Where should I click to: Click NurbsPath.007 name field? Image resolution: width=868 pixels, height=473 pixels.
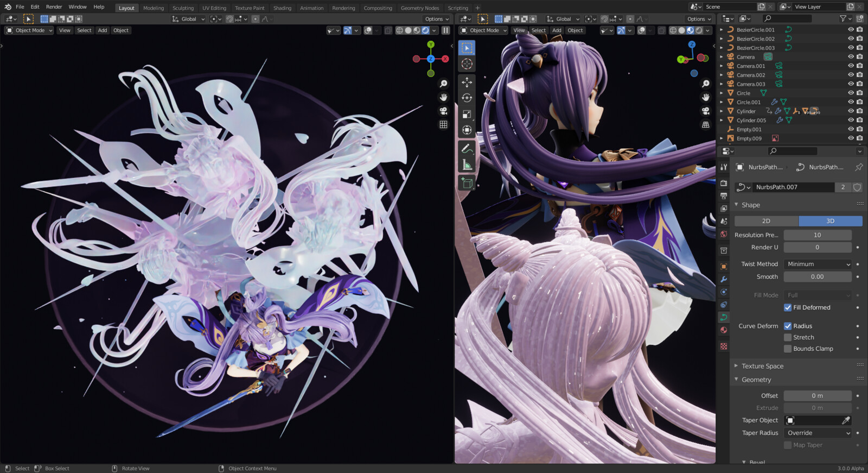(x=793, y=187)
